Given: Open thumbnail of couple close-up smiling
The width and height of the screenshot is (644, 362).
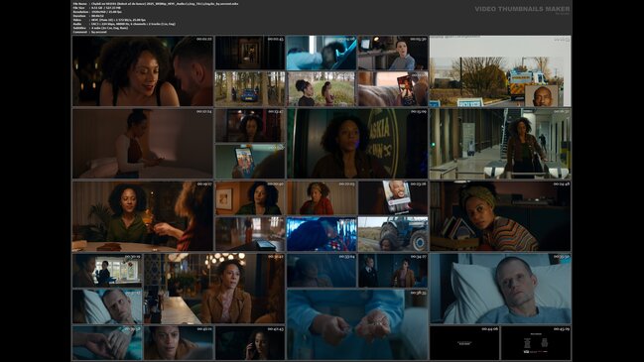Looking at the screenshot, I should pos(143,71).
